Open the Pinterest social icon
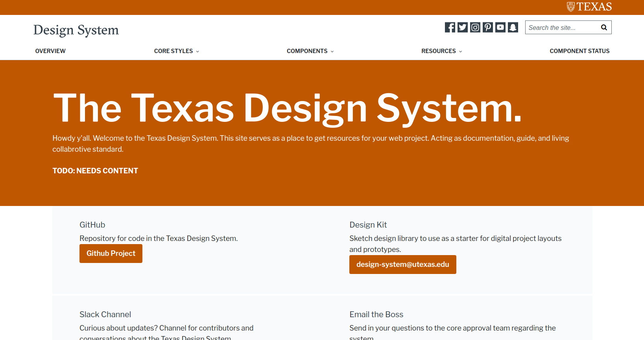This screenshot has width=644, height=340. click(488, 27)
